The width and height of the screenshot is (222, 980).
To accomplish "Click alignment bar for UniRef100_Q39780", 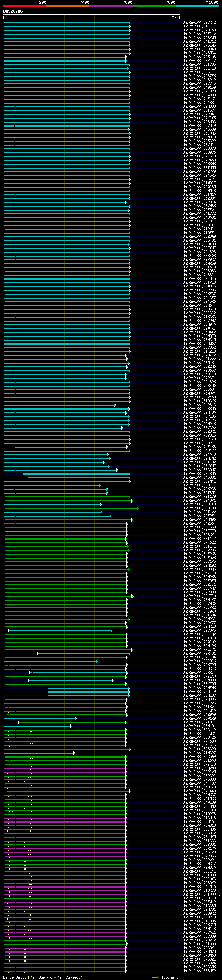I will [72, 508].
